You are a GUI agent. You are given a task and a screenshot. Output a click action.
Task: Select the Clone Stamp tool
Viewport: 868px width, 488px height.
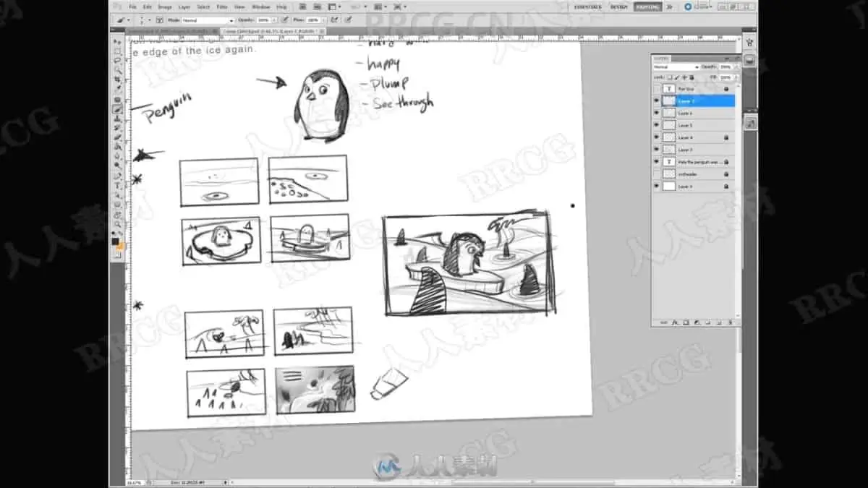click(x=116, y=119)
